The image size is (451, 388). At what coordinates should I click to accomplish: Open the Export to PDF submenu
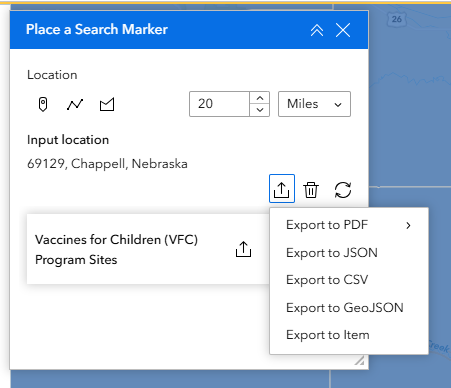tap(349, 225)
